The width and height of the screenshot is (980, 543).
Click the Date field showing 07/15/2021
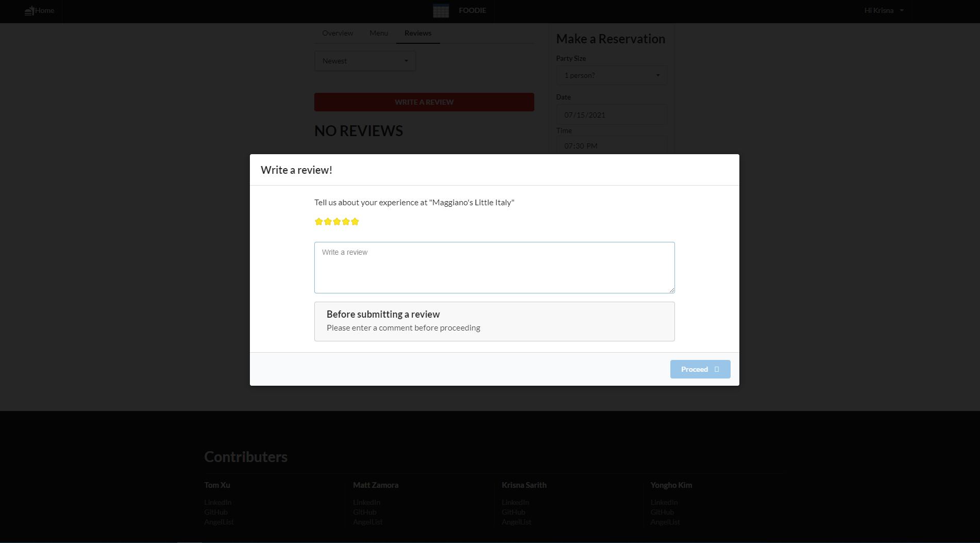[611, 115]
